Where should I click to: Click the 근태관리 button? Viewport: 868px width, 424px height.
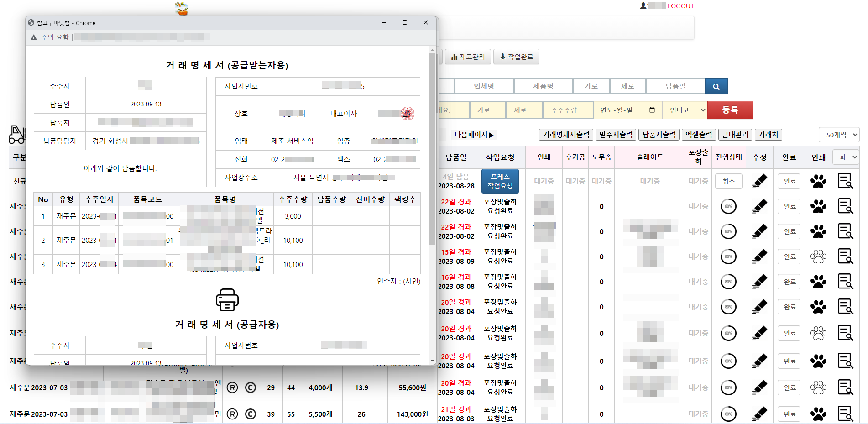click(735, 135)
